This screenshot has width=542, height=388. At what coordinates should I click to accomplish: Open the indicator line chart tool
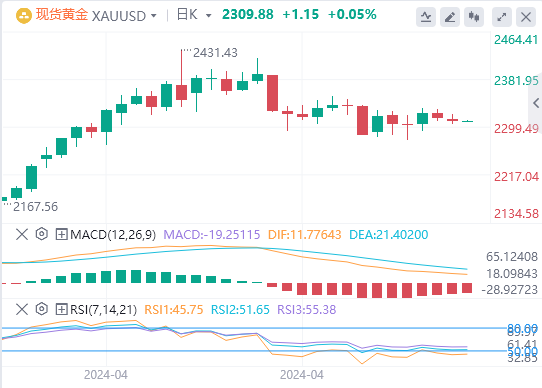point(426,17)
